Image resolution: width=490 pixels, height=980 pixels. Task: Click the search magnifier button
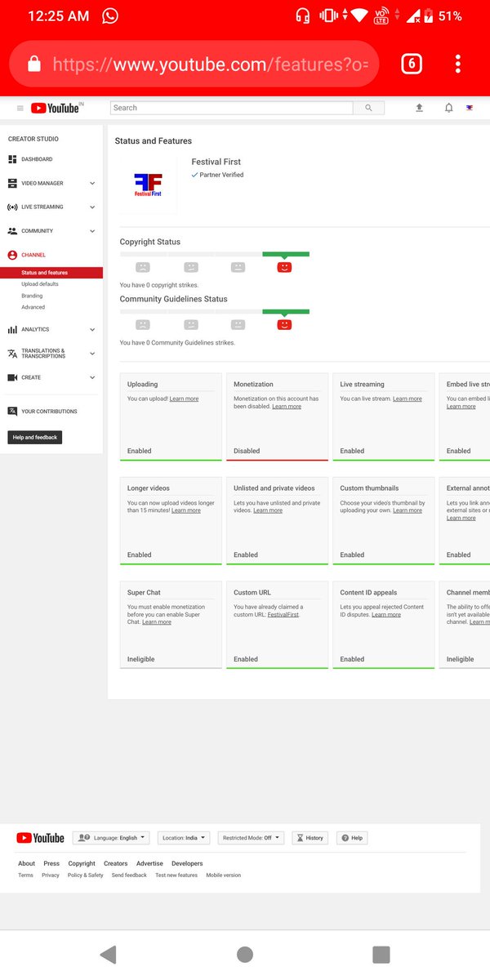(368, 108)
